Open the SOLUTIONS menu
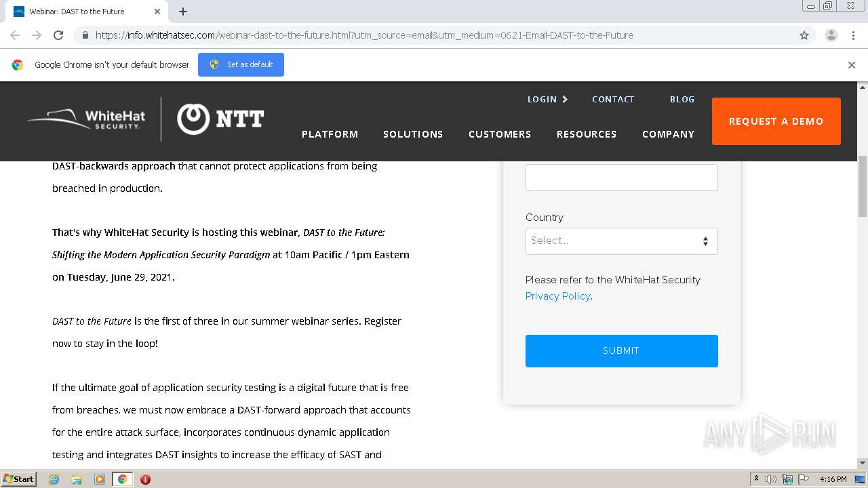868x488 pixels. click(x=413, y=134)
